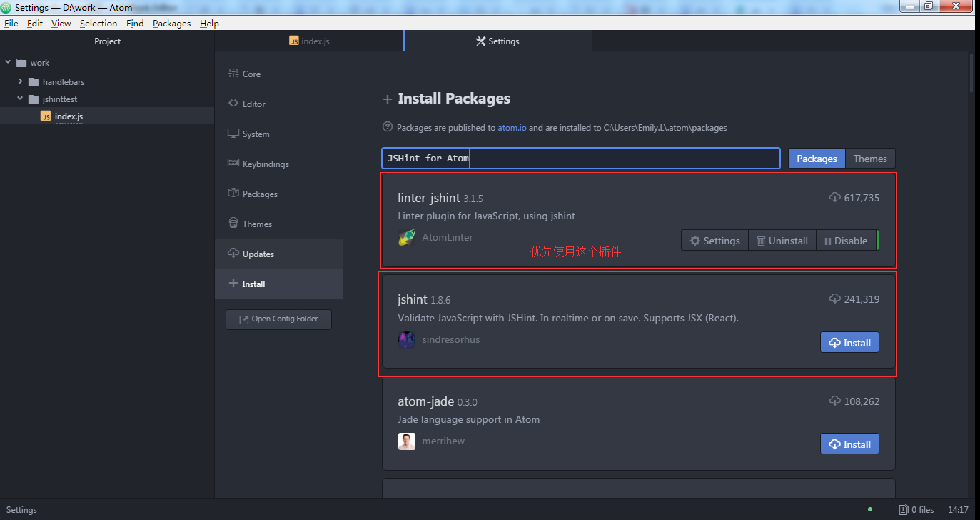The height and width of the screenshot is (520, 980).
Task: Open linter-jshint package Settings button
Action: pyautogui.click(x=714, y=241)
